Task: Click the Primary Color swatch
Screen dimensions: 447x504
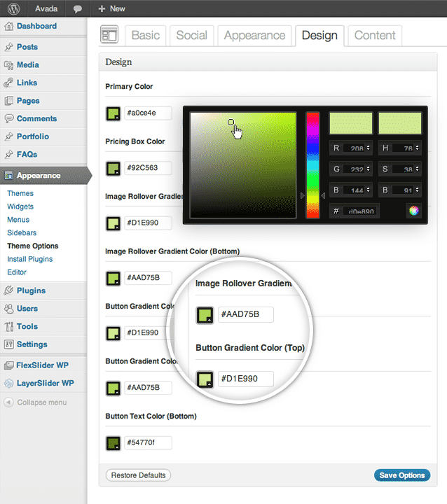Action: pos(113,113)
